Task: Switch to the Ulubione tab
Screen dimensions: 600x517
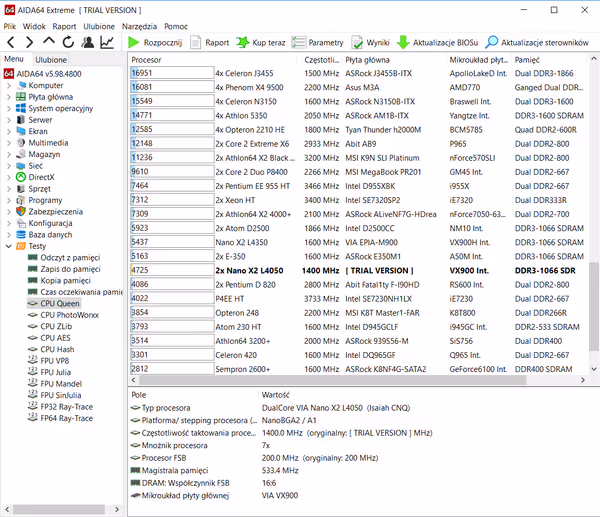Action: [51, 60]
